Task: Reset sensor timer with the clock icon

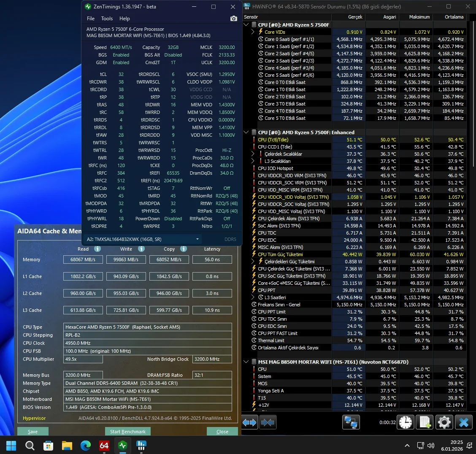Action: click(406, 422)
